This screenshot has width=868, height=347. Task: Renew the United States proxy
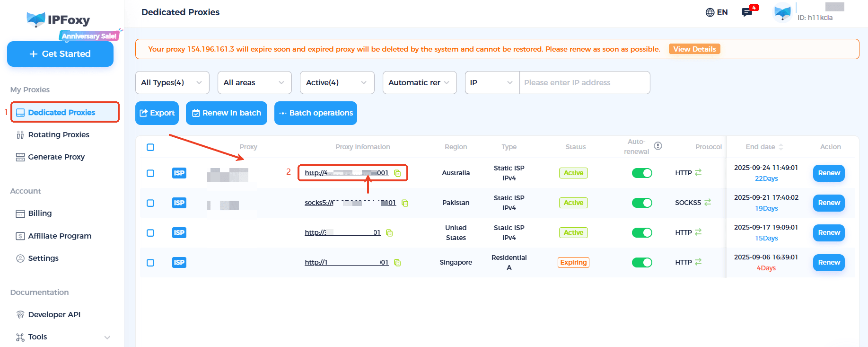coord(829,233)
